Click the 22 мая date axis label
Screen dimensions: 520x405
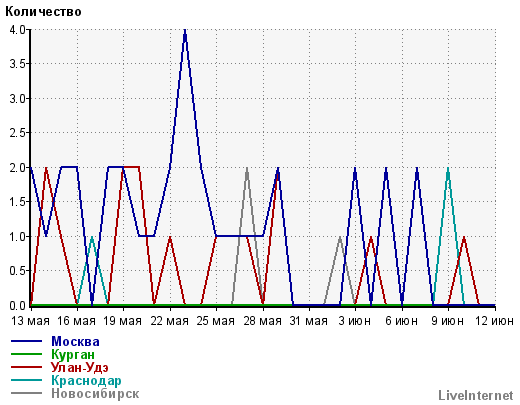pos(170,321)
